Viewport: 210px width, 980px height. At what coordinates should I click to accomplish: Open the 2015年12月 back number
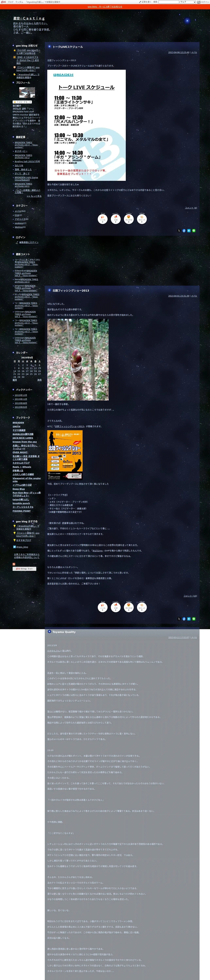[21, 395]
